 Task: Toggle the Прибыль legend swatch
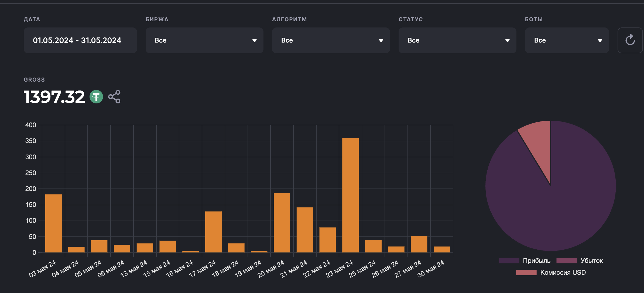509,261
